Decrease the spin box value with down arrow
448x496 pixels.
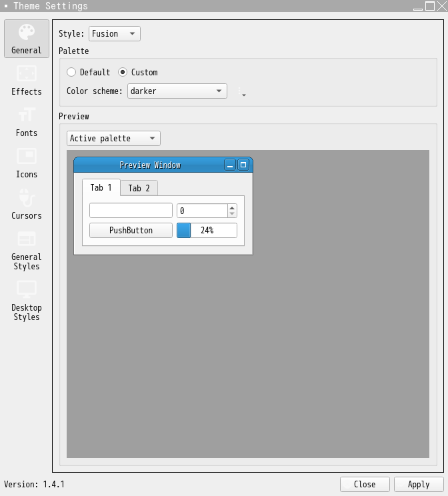tap(232, 214)
